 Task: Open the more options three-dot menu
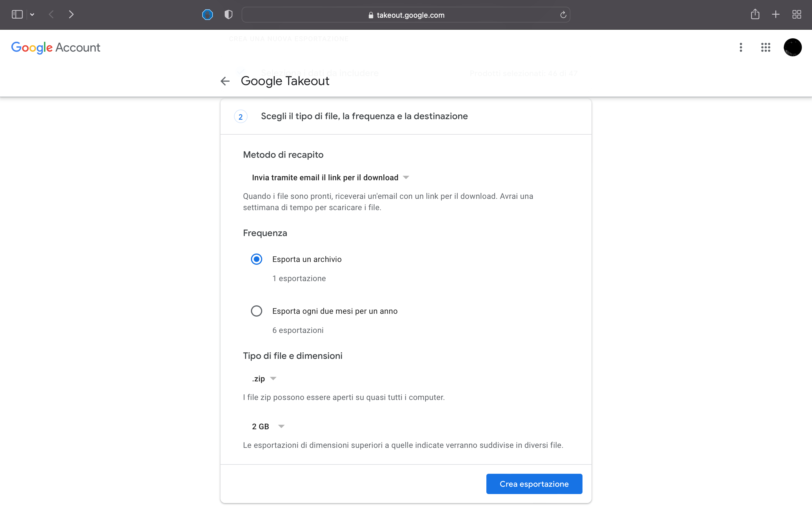(741, 47)
